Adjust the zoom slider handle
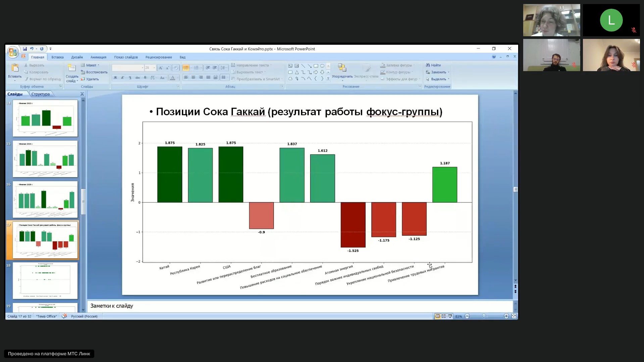644x362 pixels. [484, 316]
